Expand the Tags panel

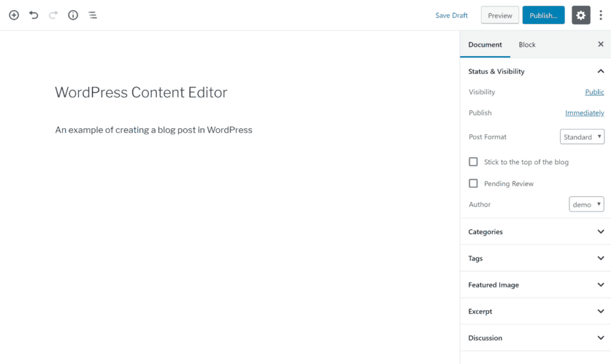point(535,258)
